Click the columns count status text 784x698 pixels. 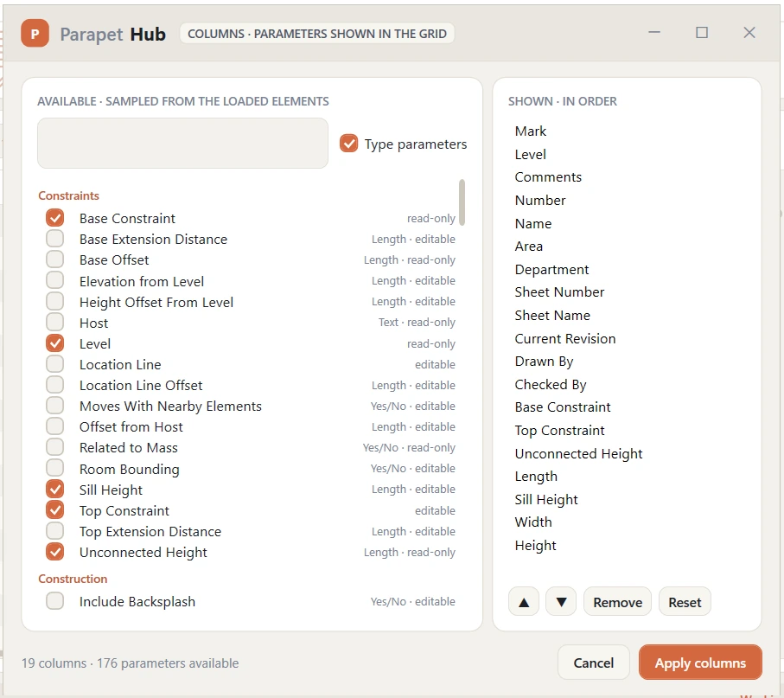[130, 663]
